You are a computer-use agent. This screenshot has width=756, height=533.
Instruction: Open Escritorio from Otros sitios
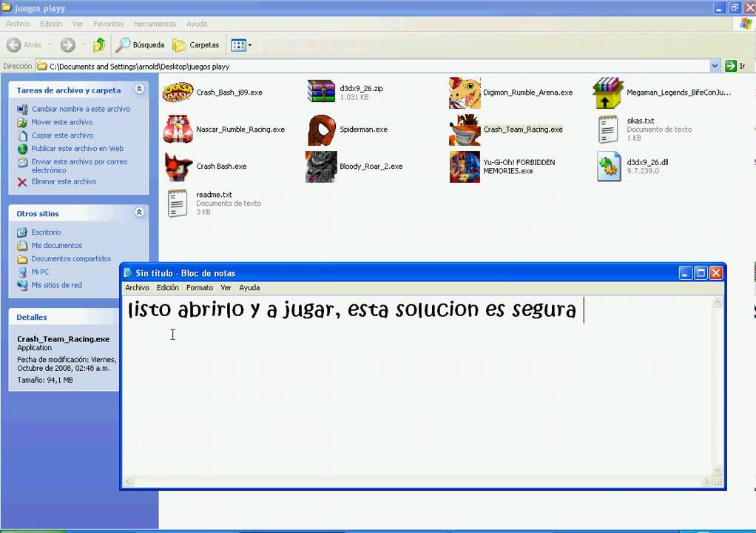46,232
